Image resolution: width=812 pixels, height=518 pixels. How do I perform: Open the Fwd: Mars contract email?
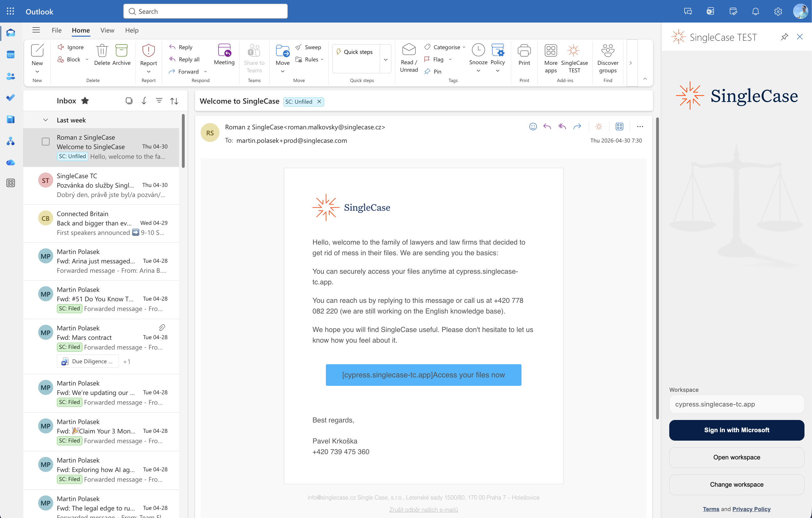click(101, 346)
